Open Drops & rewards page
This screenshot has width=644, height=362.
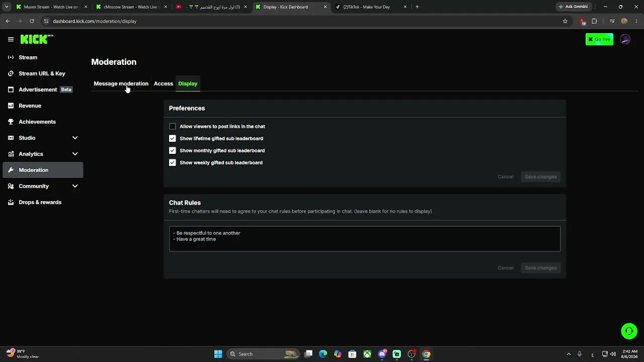pos(43,202)
